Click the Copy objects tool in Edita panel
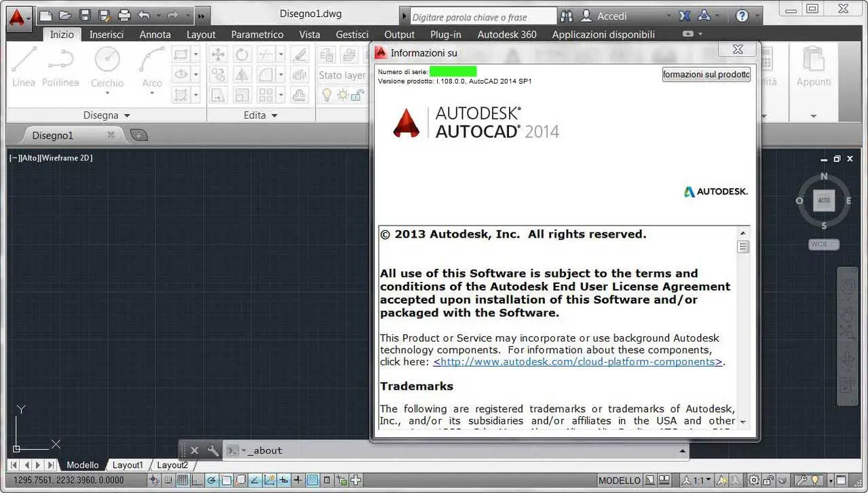 click(219, 75)
